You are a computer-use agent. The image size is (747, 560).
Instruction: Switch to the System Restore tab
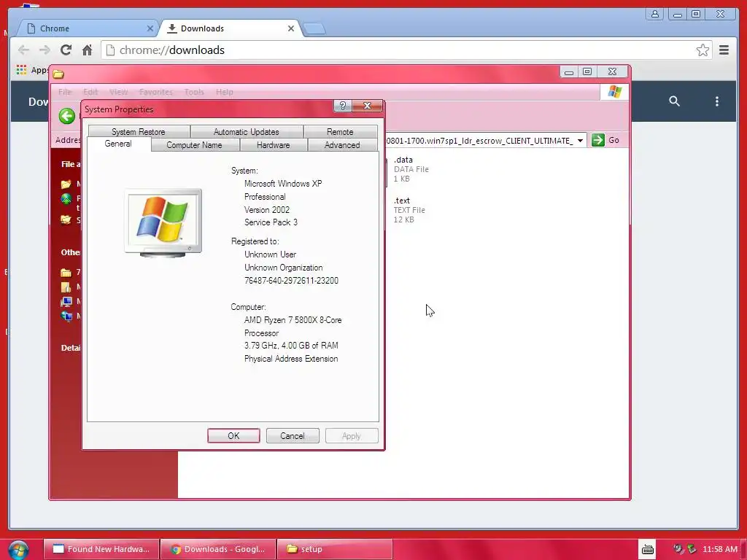(139, 132)
